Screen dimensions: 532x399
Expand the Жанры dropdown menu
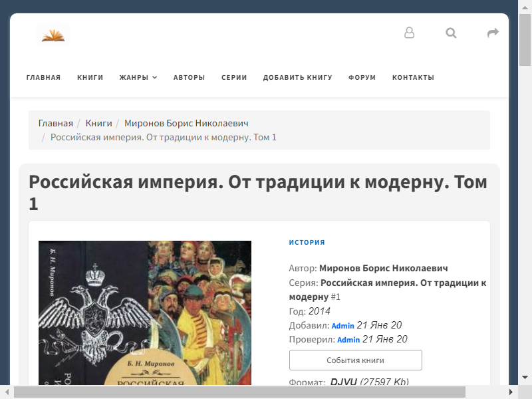click(138, 78)
